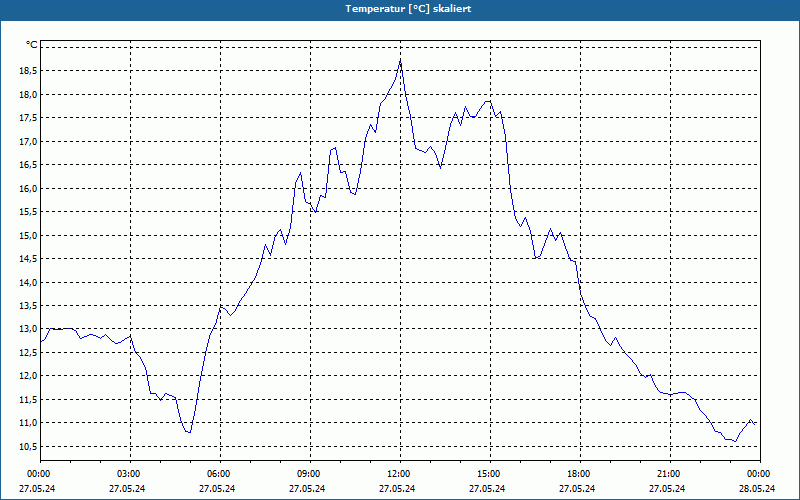Click the 12,0 y-axis value

[x=28, y=376]
